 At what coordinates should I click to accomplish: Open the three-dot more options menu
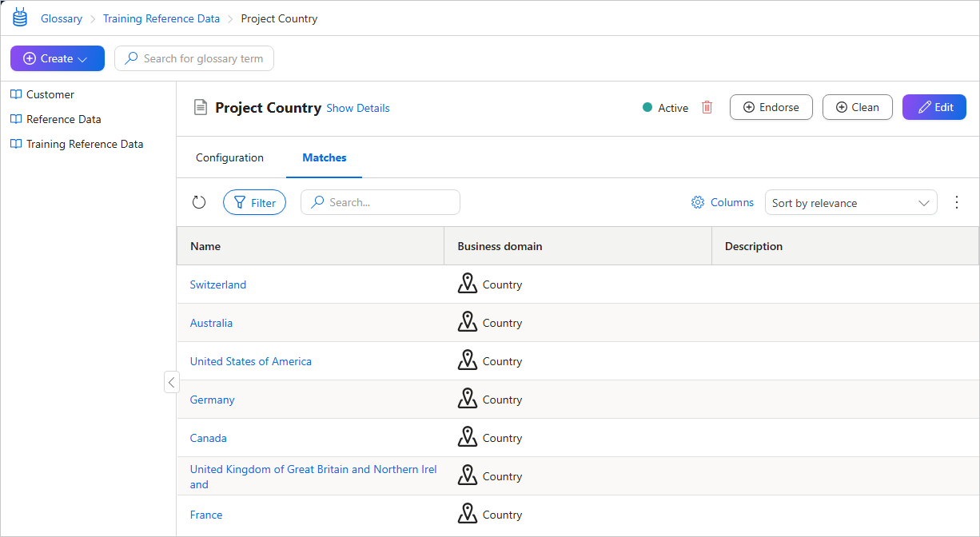[x=957, y=202]
